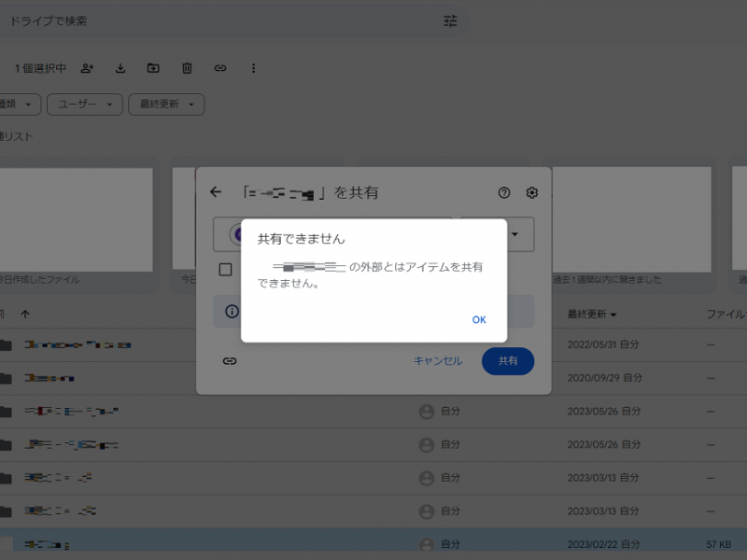Screen dimensions: 747x560
Task: Open the permission dropdown arrow in share dialog
Action: click(x=515, y=234)
